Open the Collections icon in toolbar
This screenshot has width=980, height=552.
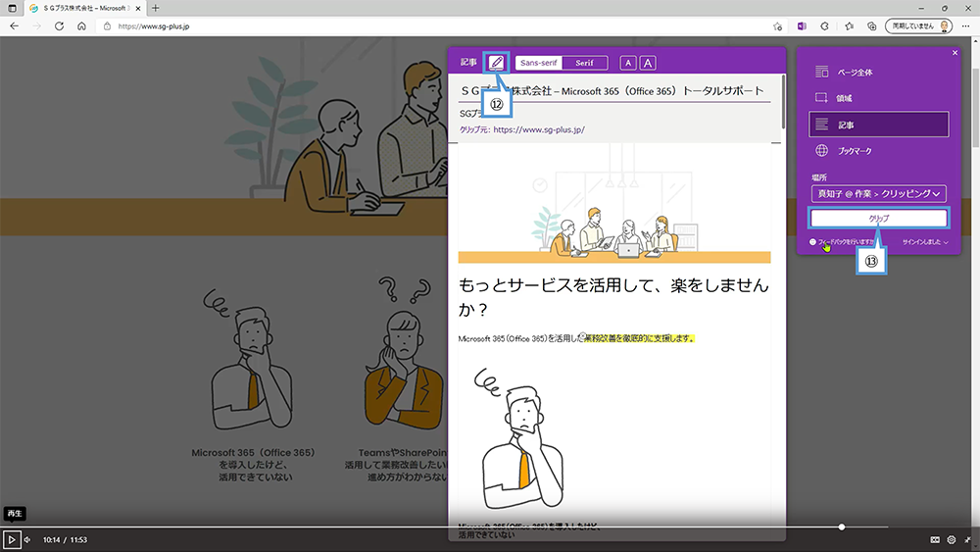[872, 26]
